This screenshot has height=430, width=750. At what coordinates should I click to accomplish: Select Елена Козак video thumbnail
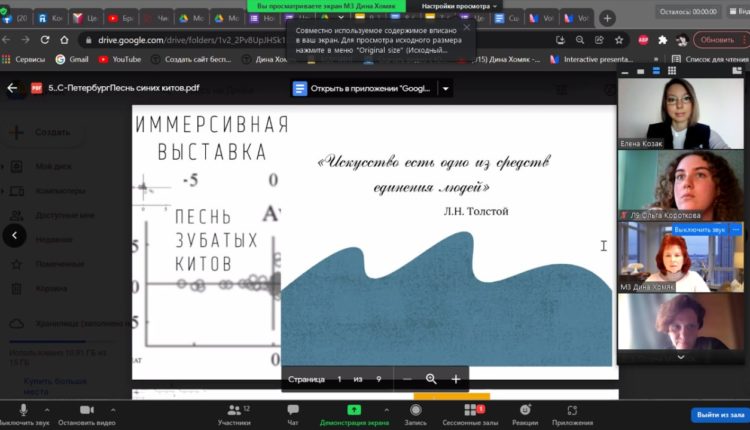point(681,113)
